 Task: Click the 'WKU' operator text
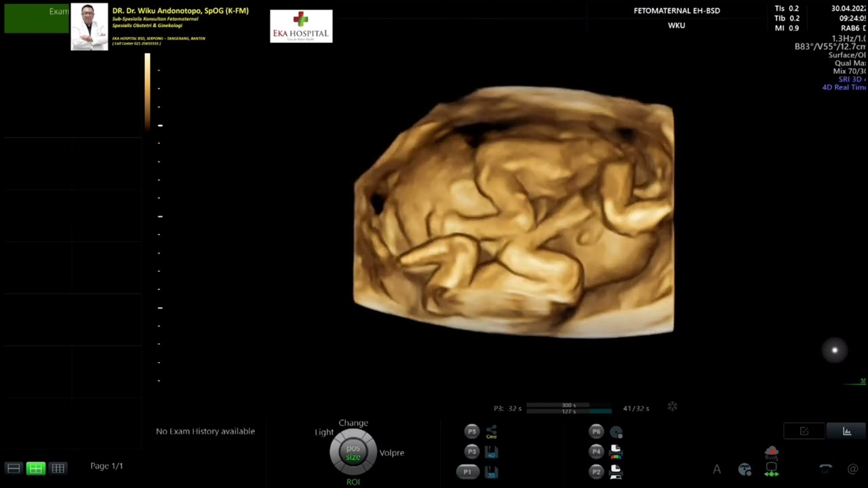click(677, 25)
